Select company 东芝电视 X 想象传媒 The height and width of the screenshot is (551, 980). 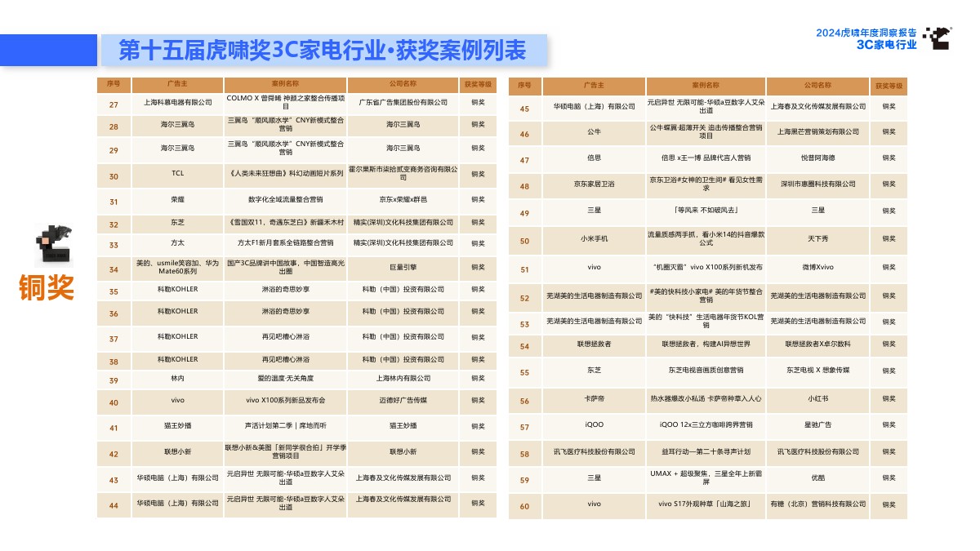point(818,370)
